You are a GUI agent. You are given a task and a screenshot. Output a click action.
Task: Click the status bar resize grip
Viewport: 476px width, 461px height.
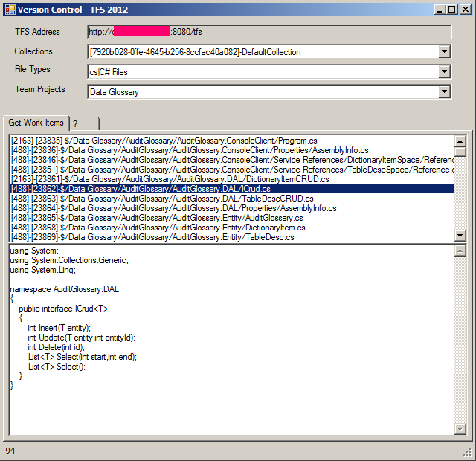[468, 453]
